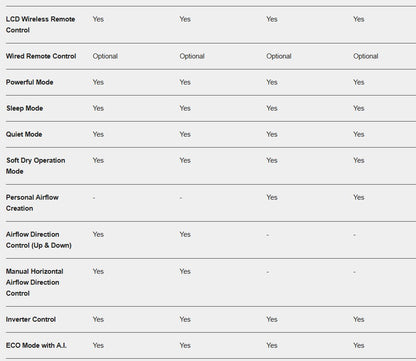Click first column Yes in Manual Horizontal row
Viewport: 416px width, 361px height.
tap(98, 271)
